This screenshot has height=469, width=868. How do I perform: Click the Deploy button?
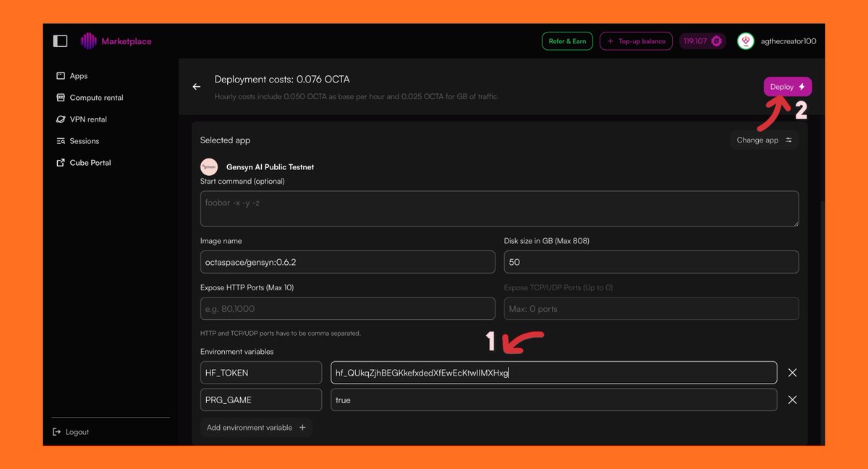point(788,87)
